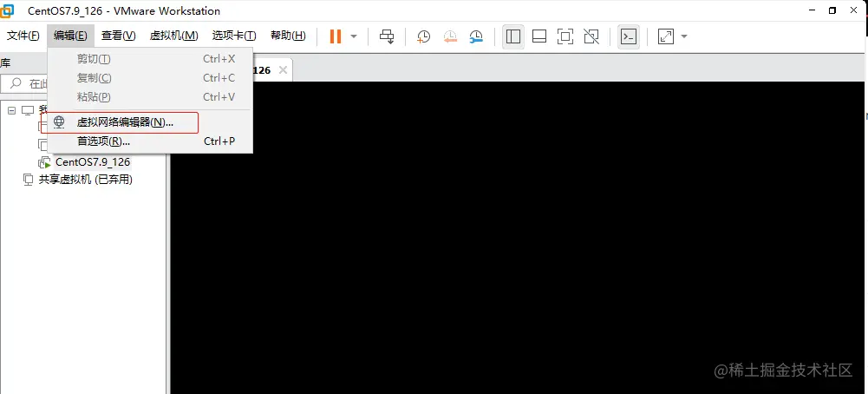Open 首选项(R)... from Edit menu
The height and width of the screenshot is (394, 868).
point(150,141)
